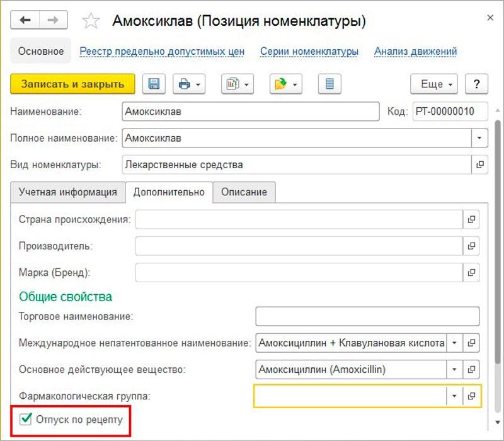
Task: Click the Лекарственные средства value
Action: tap(184, 164)
